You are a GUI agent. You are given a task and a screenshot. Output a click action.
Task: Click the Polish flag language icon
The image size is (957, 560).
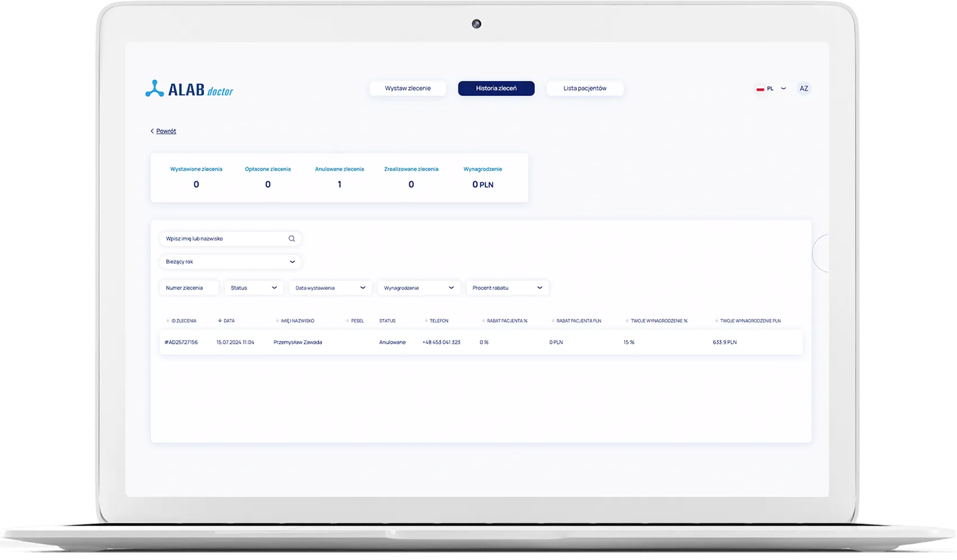(760, 89)
